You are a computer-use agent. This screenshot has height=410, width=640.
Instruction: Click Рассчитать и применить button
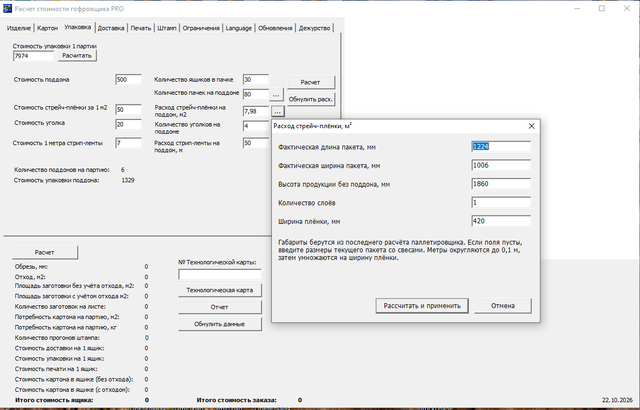(x=422, y=306)
